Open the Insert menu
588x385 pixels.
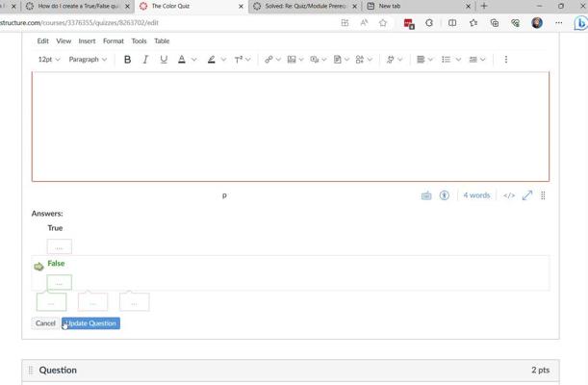[x=87, y=41]
